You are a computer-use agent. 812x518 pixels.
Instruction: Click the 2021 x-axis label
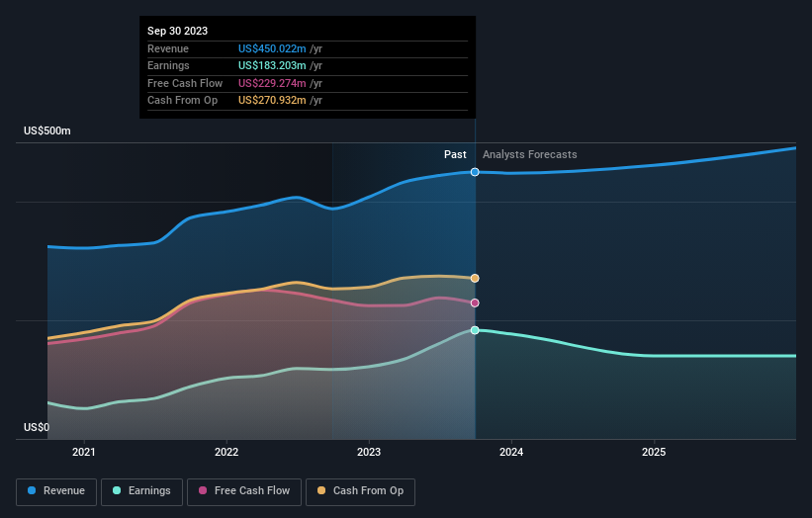click(84, 452)
